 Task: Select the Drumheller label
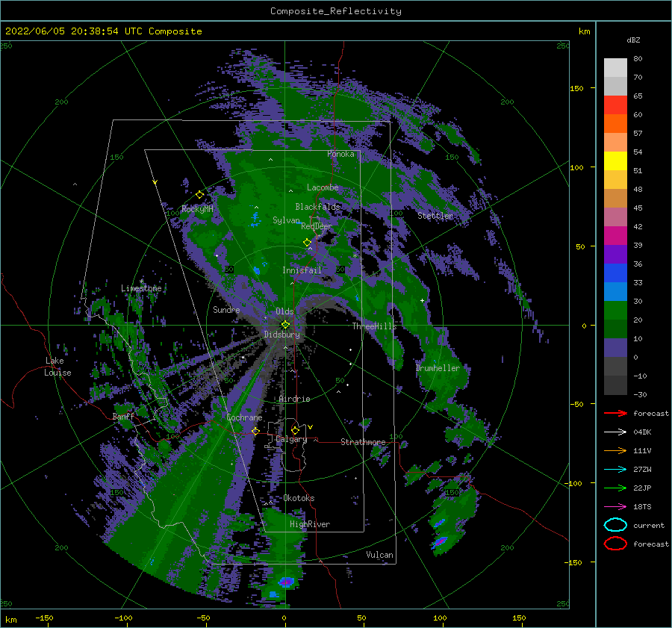click(438, 368)
